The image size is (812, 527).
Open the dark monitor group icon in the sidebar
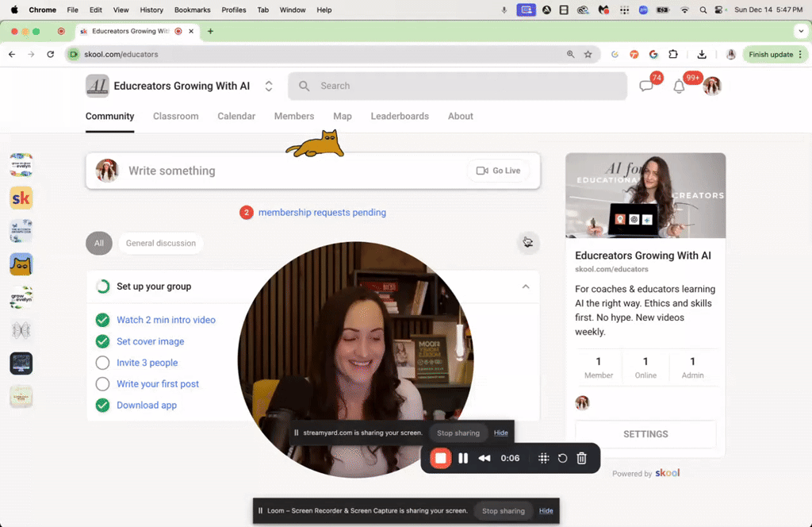coord(21,364)
